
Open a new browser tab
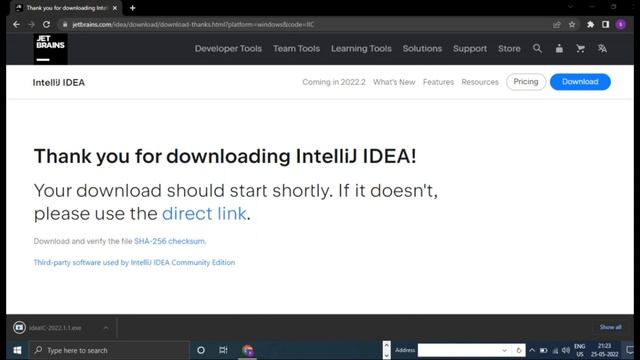tap(132, 8)
